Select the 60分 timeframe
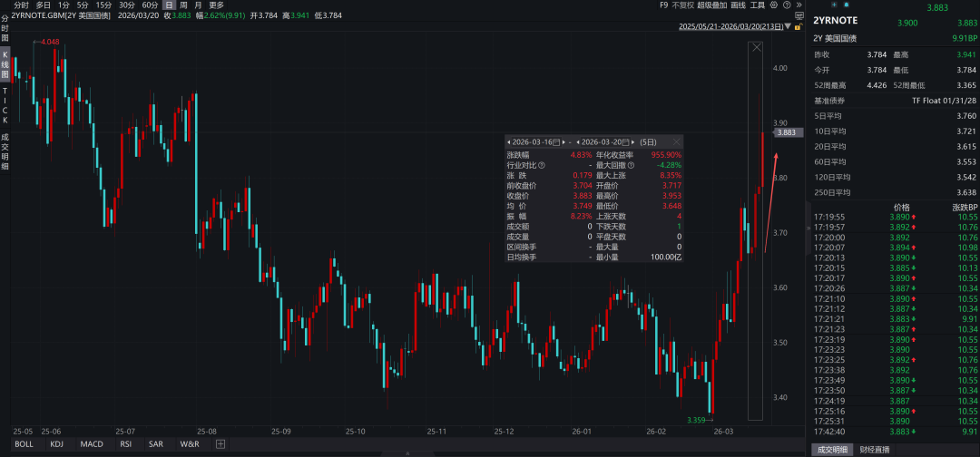This screenshot has width=980, height=457. pos(150,5)
